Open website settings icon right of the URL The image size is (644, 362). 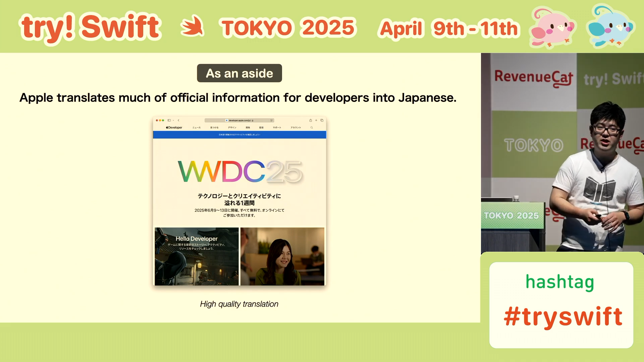coord(271,120)
